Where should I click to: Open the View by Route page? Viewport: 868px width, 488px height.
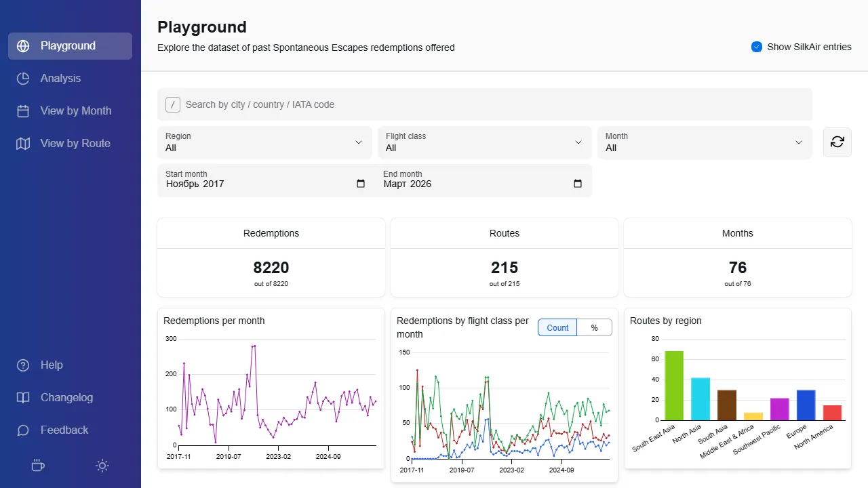pyautogui.click(x=75, y=143)
